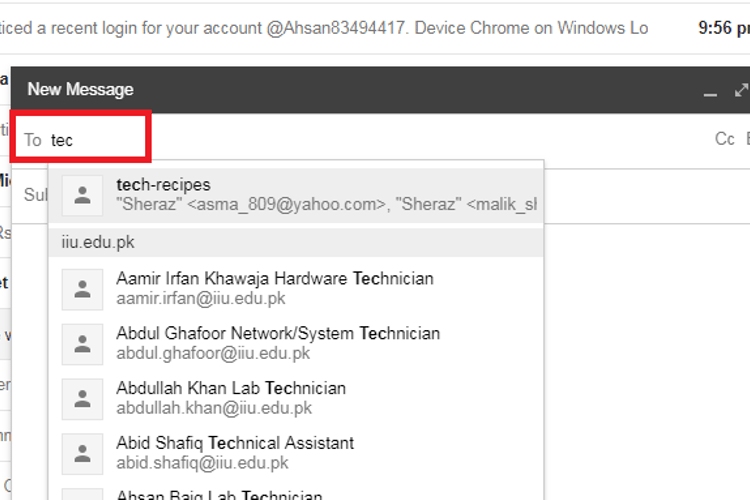Minimize the New Message compose window
Screen dimensions: 750x500
click(x=711, y=91)
